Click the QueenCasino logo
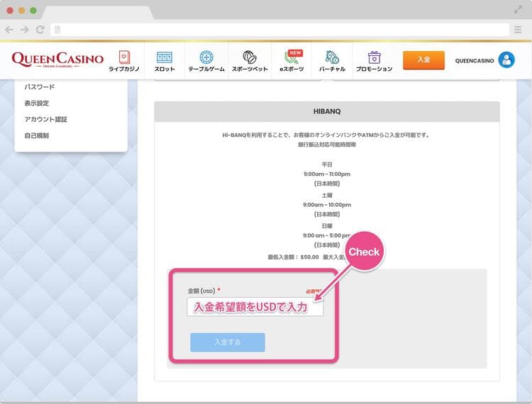Image resolution: width=532 pixels, height=404 pixels. tap(57, 60)
